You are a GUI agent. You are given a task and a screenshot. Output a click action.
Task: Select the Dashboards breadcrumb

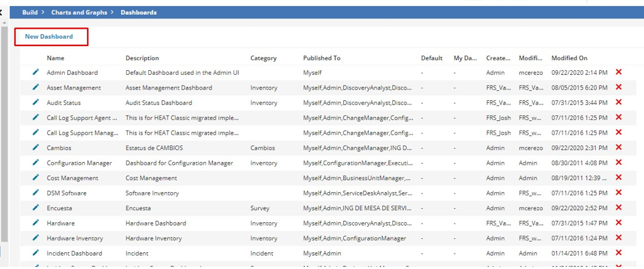pos(138,12)
